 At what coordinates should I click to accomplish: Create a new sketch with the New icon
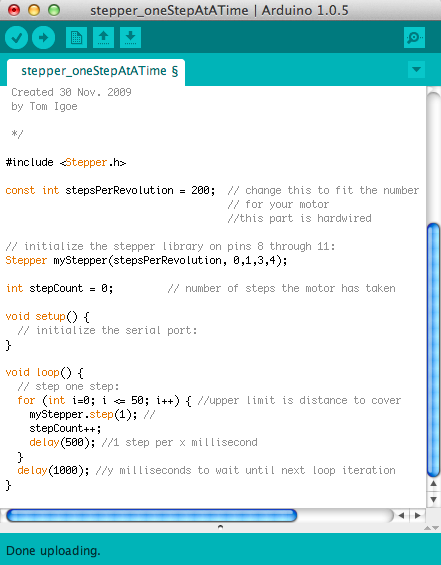[76, 37]
